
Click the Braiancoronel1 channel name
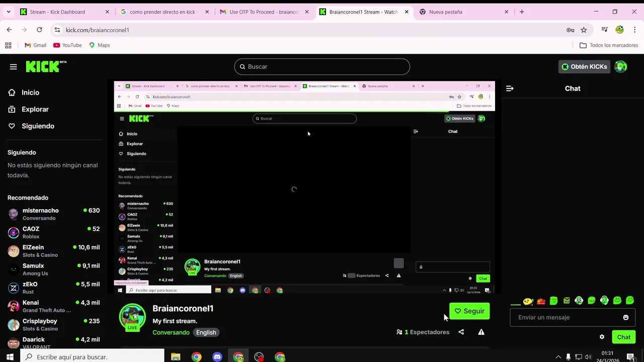point(183,308)
